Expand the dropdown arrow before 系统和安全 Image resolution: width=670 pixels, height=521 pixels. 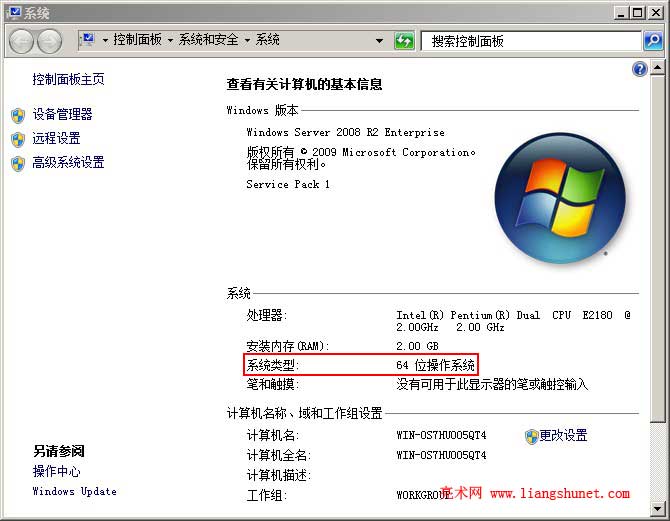(170, 41)
